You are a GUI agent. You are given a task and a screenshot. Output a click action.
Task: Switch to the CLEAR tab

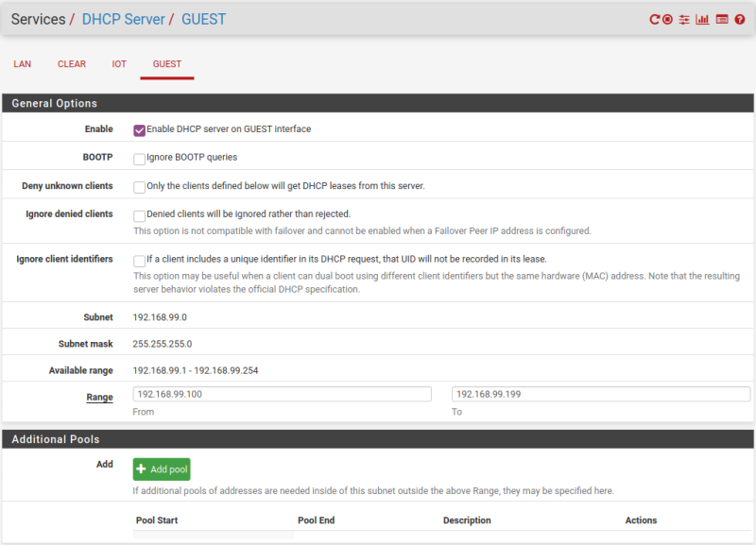(72, 64)
